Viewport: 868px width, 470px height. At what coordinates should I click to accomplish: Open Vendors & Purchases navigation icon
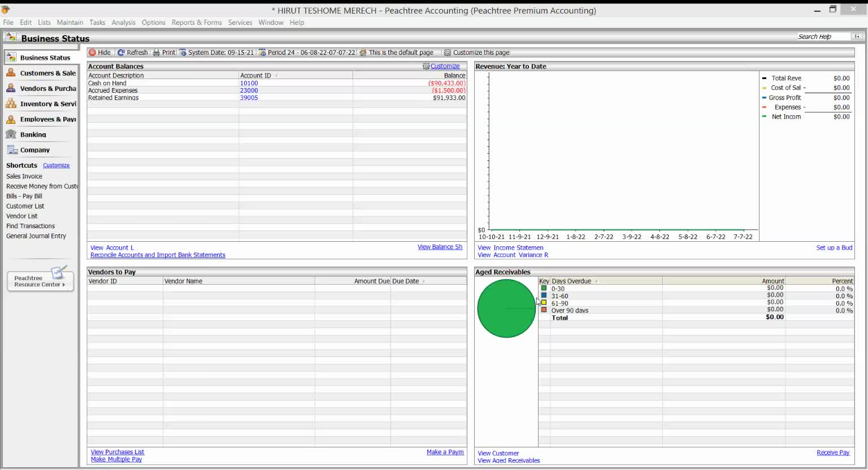[11, 88]
